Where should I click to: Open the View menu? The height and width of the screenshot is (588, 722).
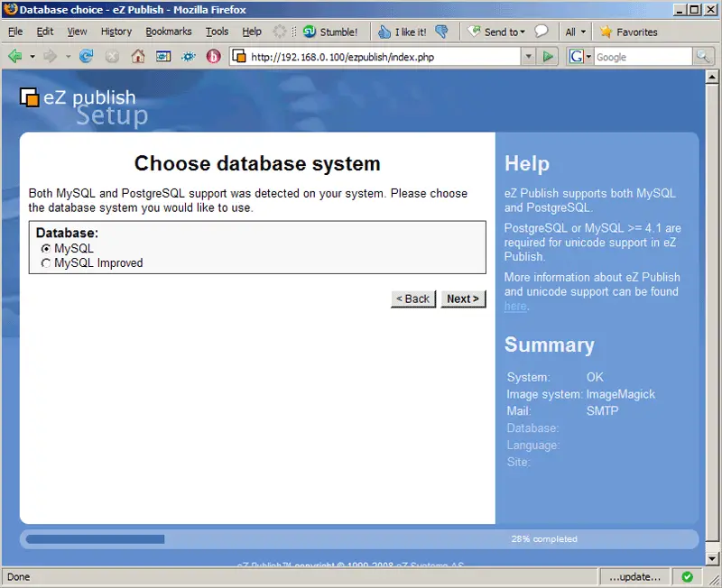(x=77, y=32)
